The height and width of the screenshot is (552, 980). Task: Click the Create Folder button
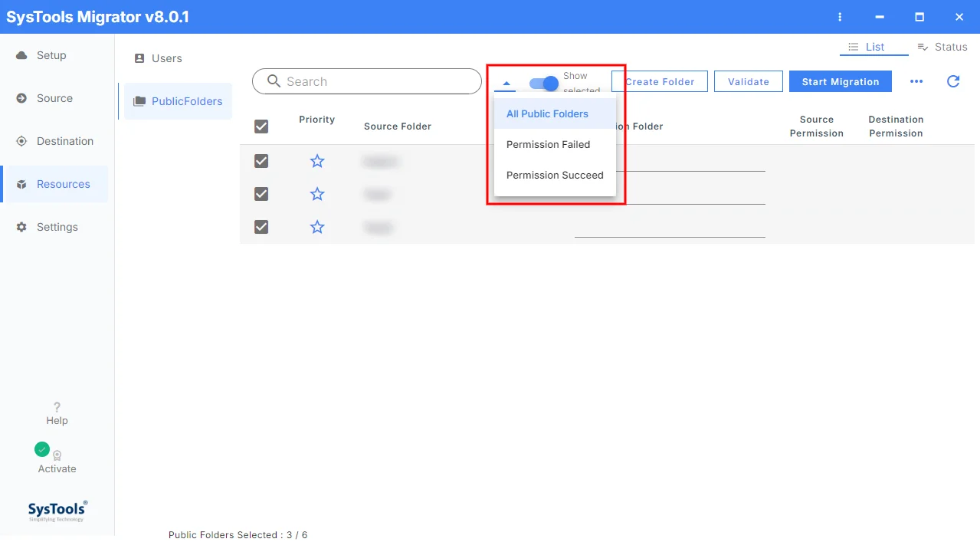(x=659, y=81)
